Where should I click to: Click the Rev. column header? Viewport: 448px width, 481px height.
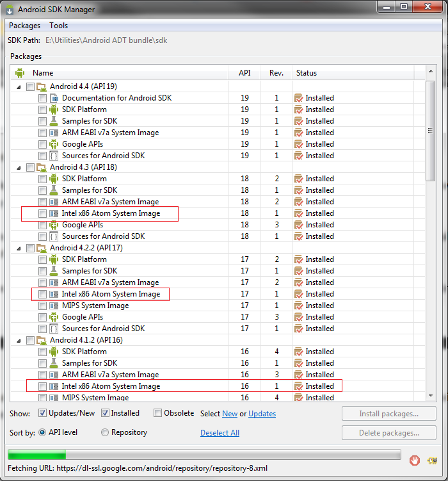pyautogui.click(x=276, y=73)
